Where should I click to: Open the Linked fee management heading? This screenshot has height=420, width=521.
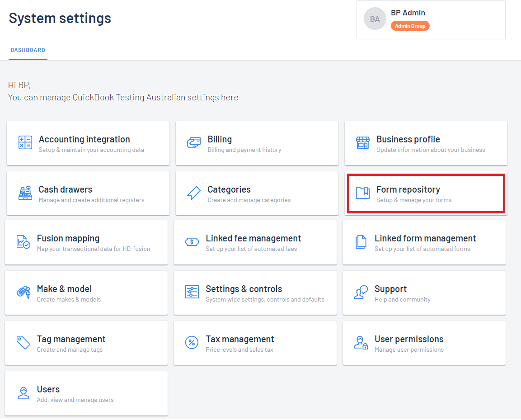click(253, 238)
